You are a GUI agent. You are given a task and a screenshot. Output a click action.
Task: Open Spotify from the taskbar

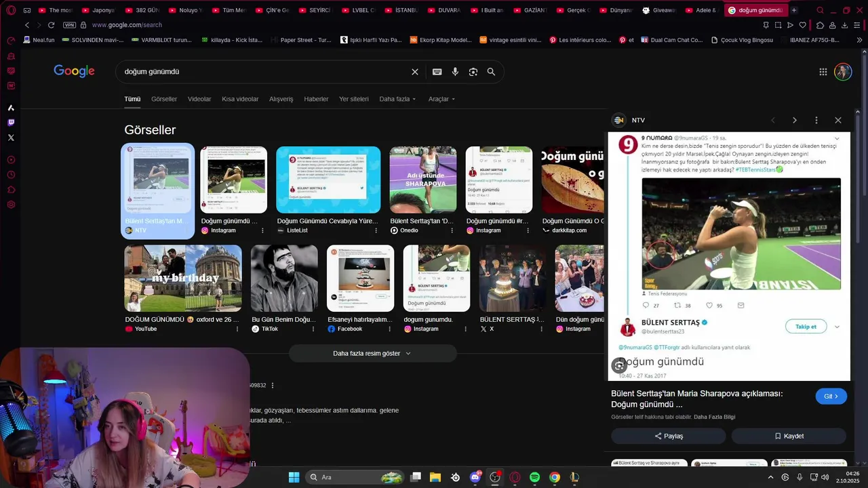pyautogui.click(x=534, y=477)
